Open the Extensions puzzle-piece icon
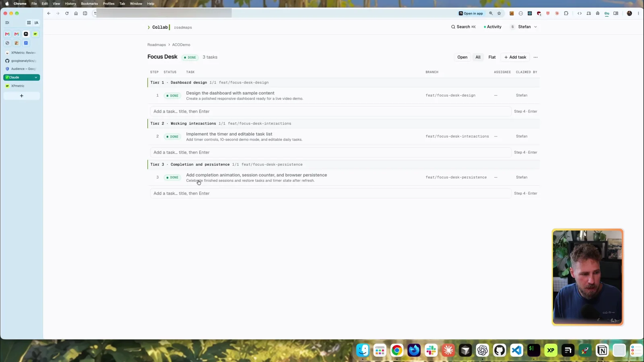The image size is (644, 362). [566, 13]
